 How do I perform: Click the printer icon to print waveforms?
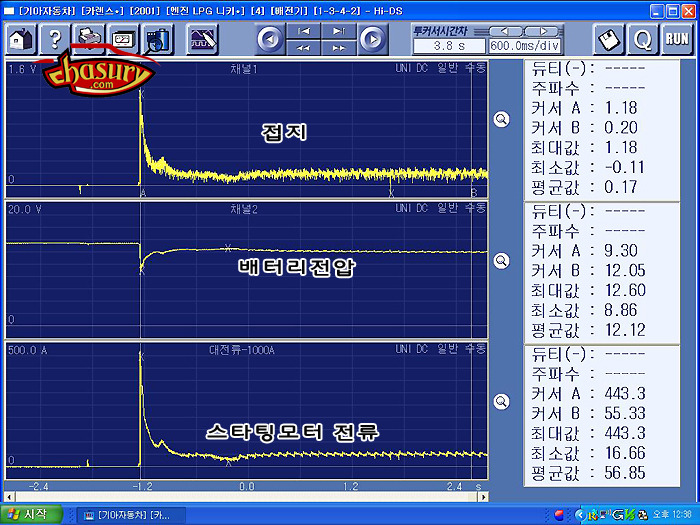89,40
